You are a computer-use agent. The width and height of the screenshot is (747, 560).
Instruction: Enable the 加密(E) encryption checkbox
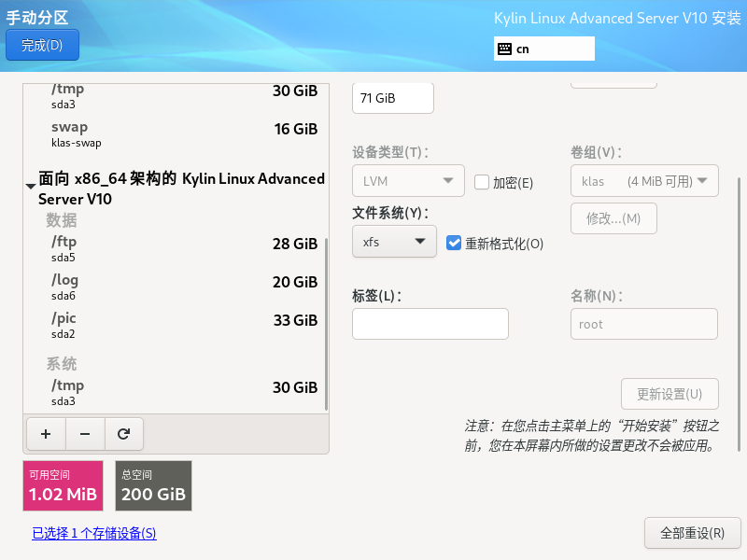[482, 182]
